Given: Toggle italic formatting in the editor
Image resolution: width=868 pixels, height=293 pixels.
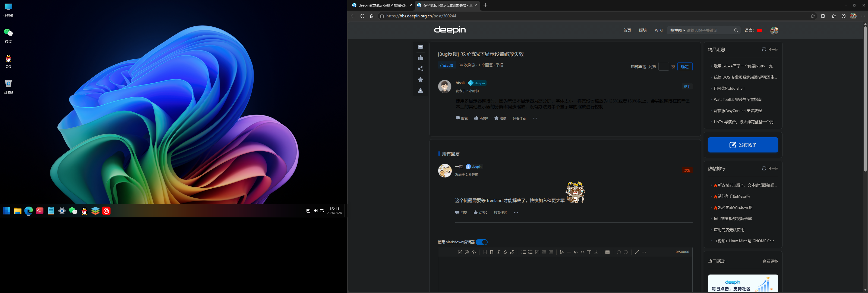Looking at the screenshot, I should pyautogui.click(x=498, y=252).
